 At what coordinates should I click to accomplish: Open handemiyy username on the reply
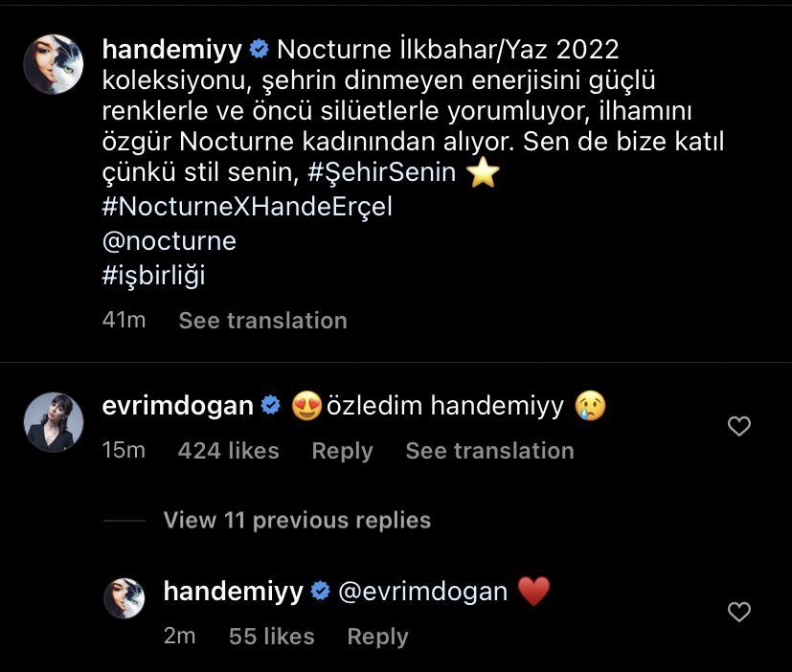[234, 592]
